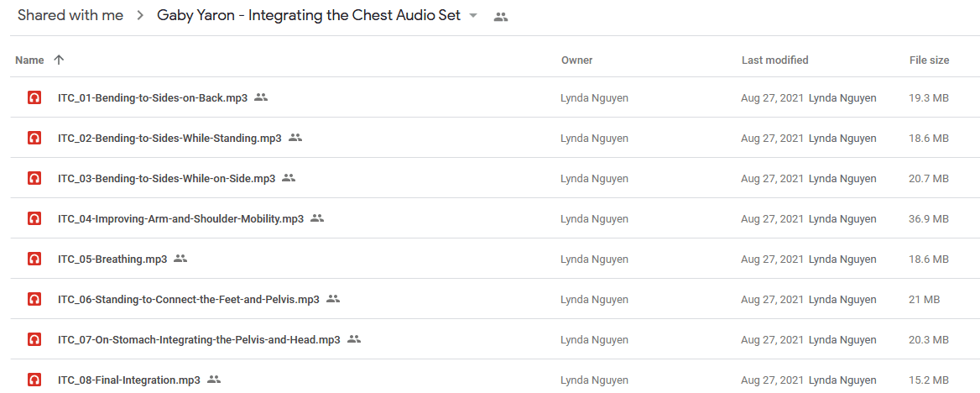Click the Owner column header

[577, 60]
